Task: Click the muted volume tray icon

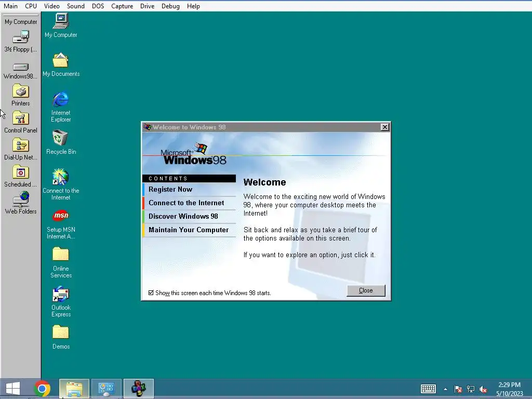Action: [x=483, y=389]
